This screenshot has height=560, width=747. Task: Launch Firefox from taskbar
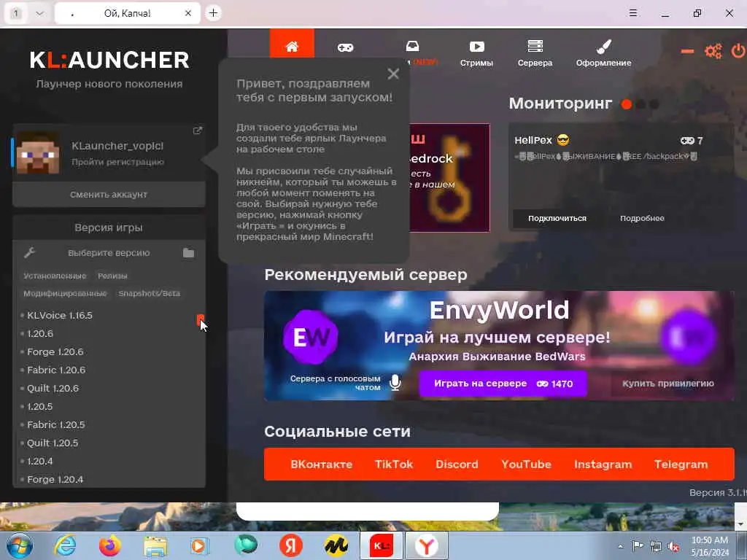click(x=110, y=545)
